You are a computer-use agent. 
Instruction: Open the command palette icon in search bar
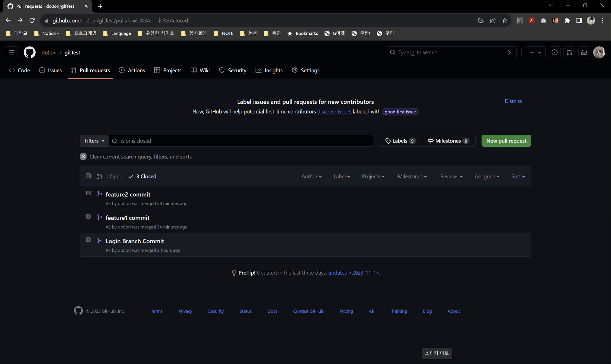[x=510, y=52]
